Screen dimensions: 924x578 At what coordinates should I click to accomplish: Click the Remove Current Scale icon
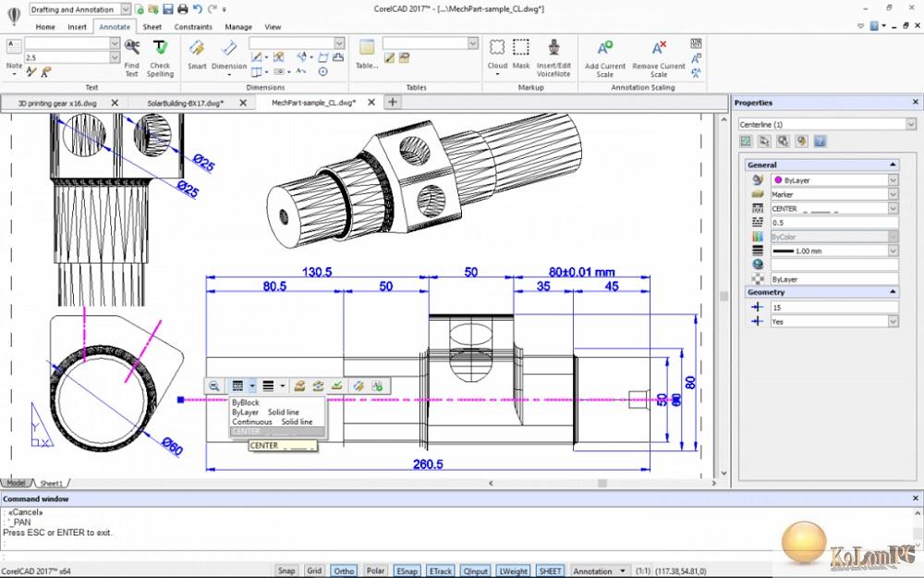pos(659,47)
